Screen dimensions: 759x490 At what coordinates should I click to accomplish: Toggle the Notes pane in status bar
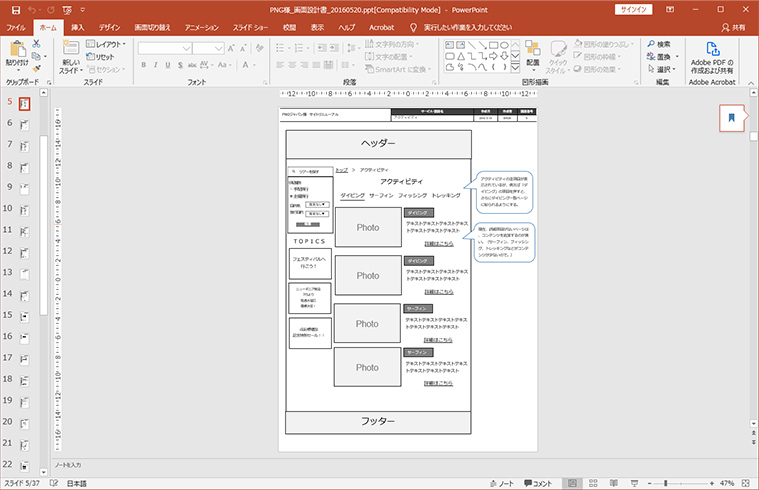tap(501, 483)
